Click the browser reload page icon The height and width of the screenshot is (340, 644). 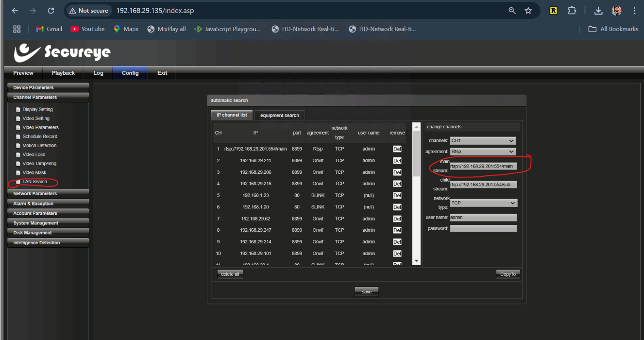click(51, 11)
